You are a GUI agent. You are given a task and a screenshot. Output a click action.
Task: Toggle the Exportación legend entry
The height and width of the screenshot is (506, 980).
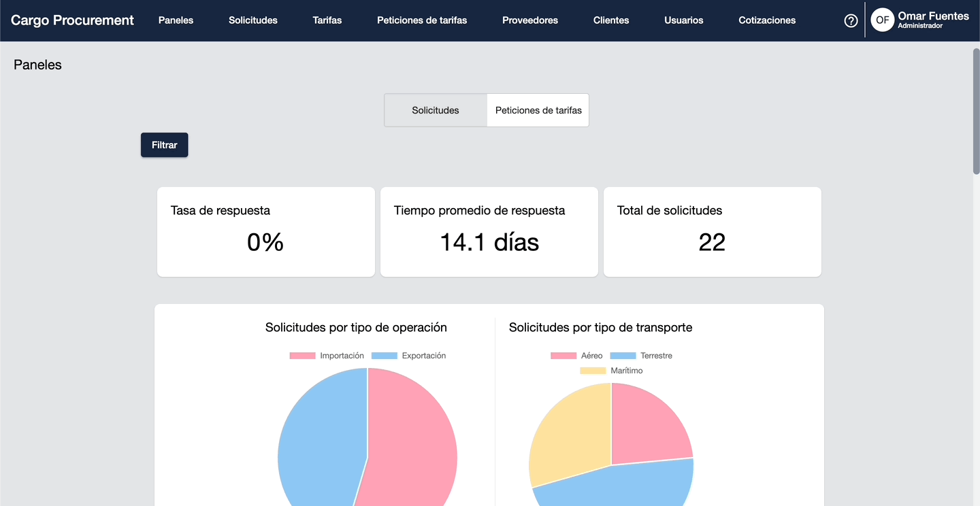pos(409,356)
